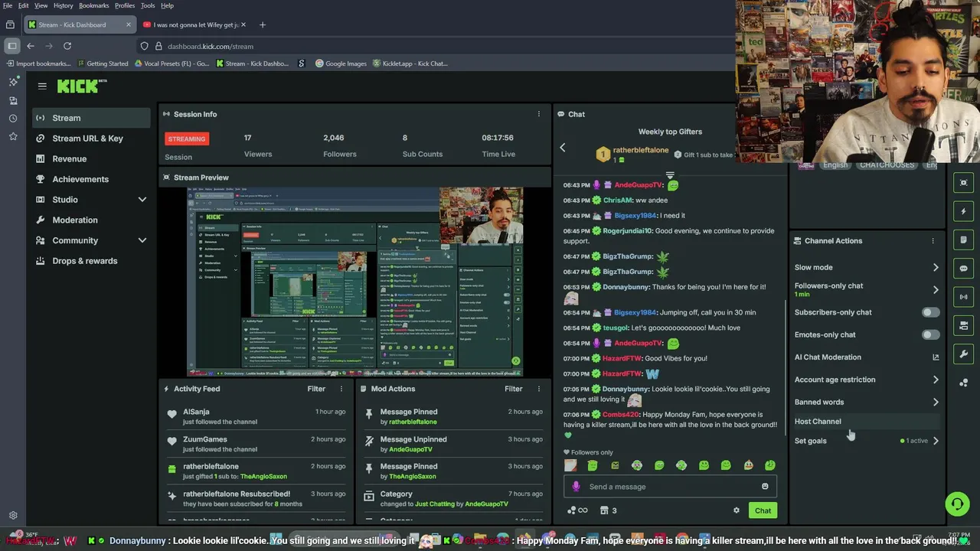Open Mod Actions Filter dropdown

(513, 389)
